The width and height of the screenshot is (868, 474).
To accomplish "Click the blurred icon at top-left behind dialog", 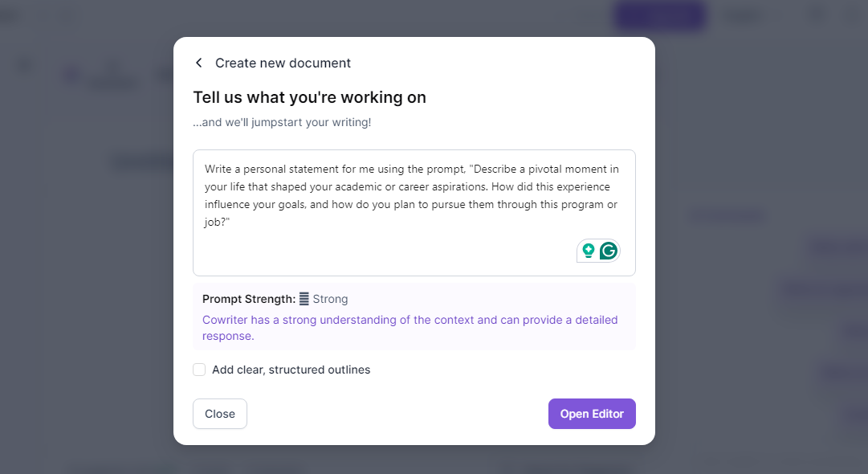I will [x=25, y=65].
